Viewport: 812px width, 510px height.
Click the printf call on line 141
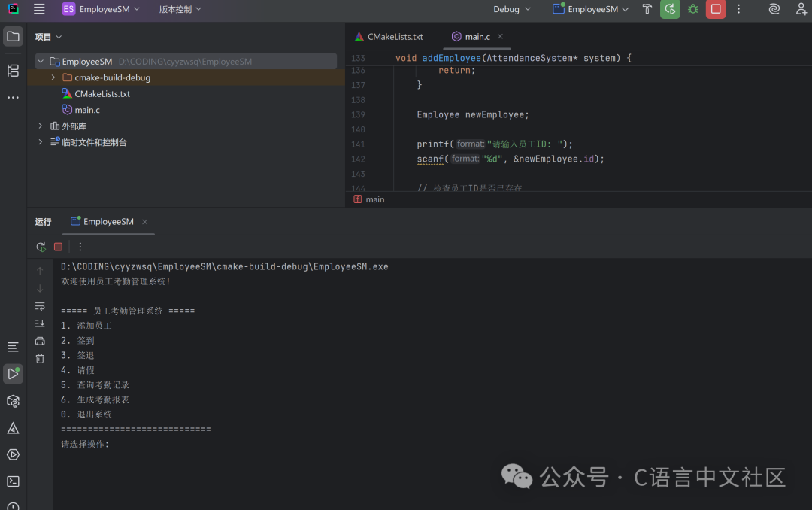433,144
